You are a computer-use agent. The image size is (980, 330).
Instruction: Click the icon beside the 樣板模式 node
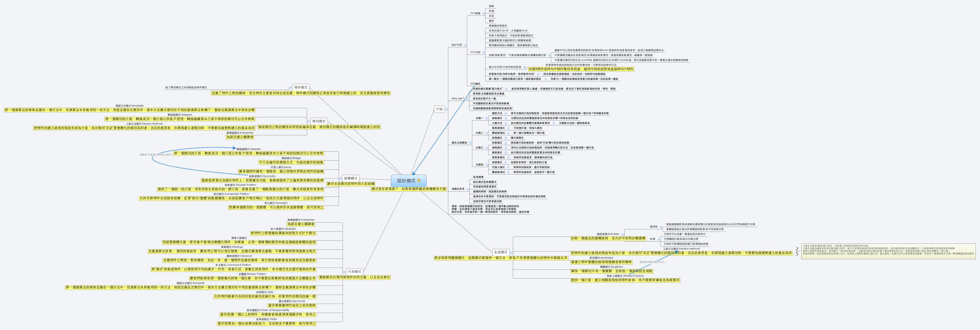point(506,152)
